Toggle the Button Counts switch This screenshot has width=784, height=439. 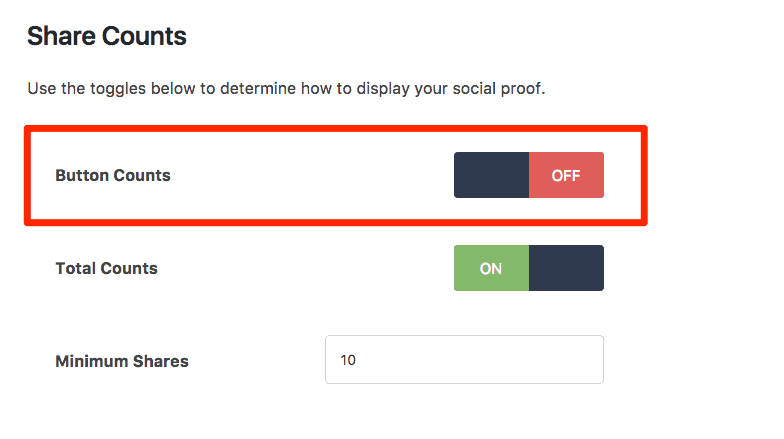(528, 175)
